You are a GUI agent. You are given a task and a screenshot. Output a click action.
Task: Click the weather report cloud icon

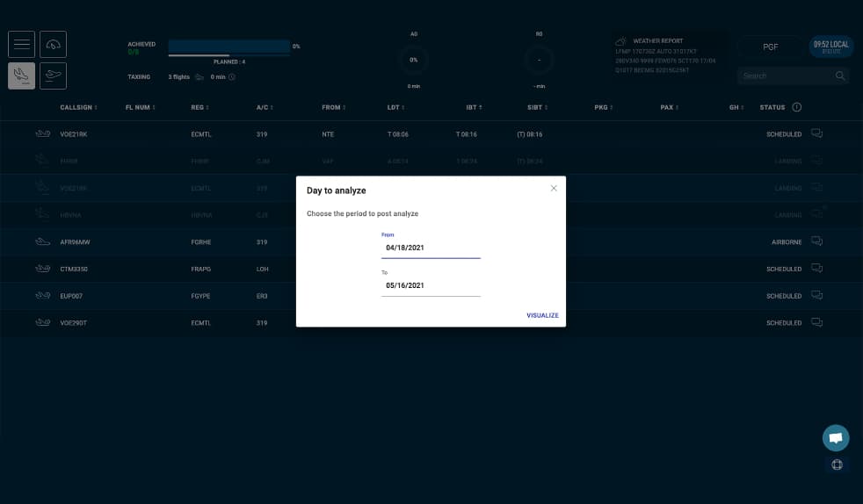(620, 41)
